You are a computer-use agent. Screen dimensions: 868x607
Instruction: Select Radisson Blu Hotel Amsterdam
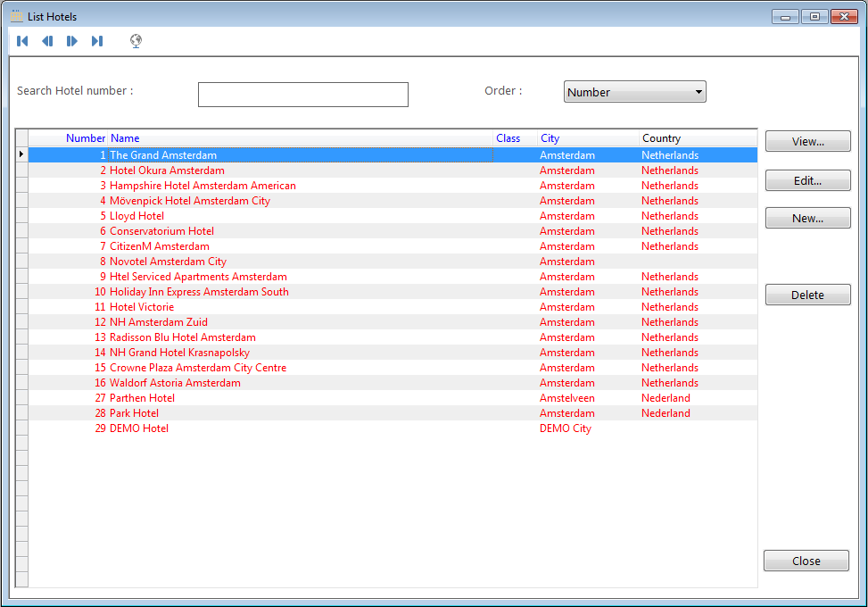pyautogui.click(x=393, y=337)
